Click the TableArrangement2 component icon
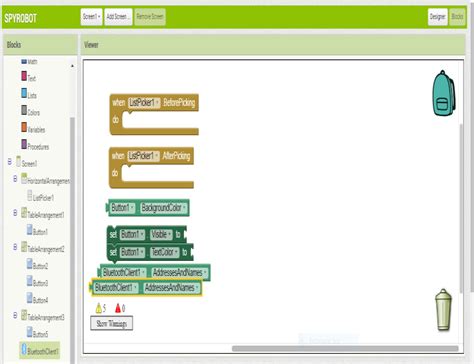474x364 pixels. click(24, 247)
